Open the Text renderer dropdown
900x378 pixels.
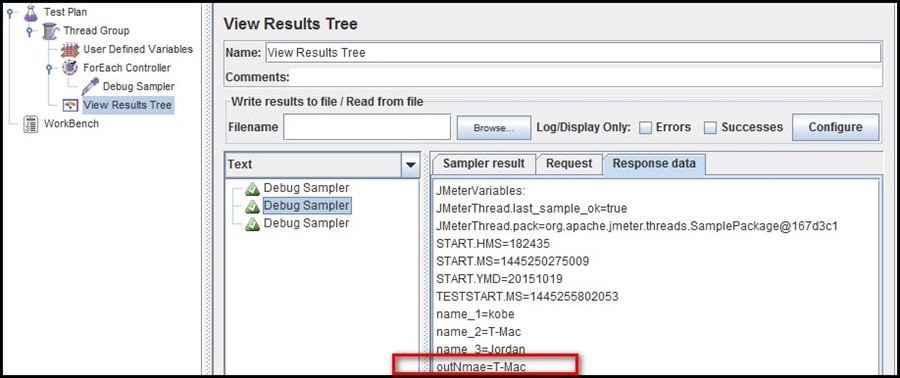tap(410, 165)
